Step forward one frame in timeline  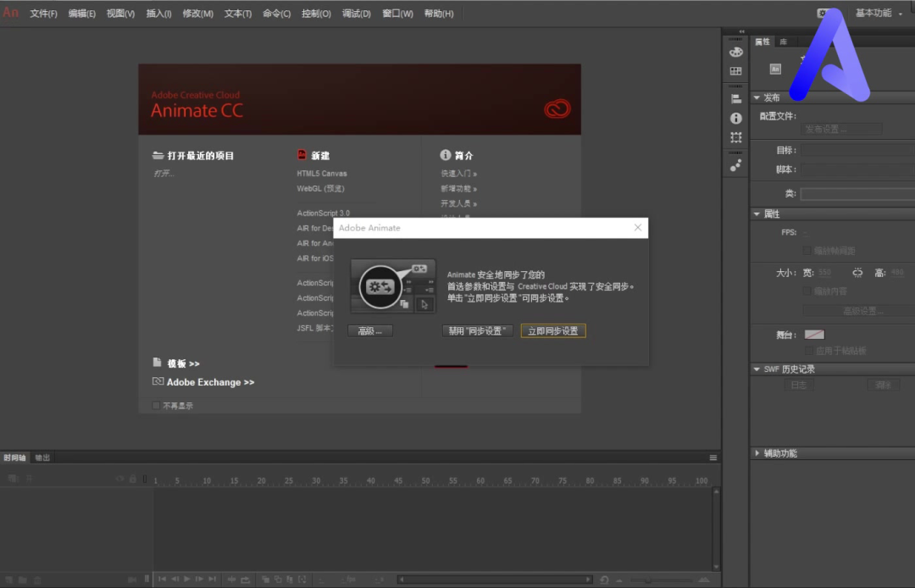pyautogui.click(x=199, y=580)
